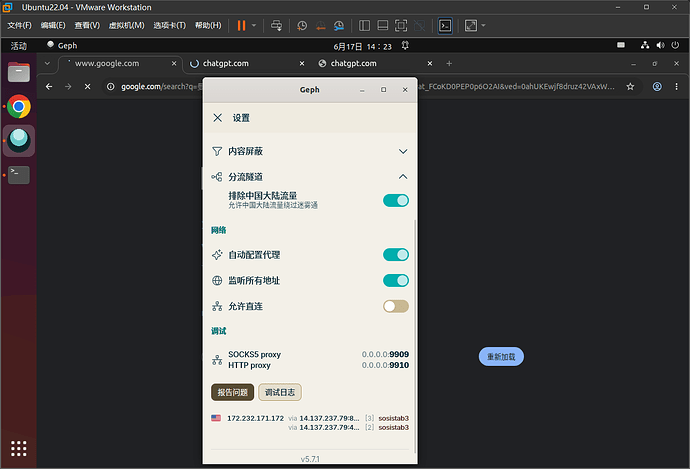Turn off 自动配置代理 switch
This screenshot has height=469, width=690.
(x=396, y=255)
